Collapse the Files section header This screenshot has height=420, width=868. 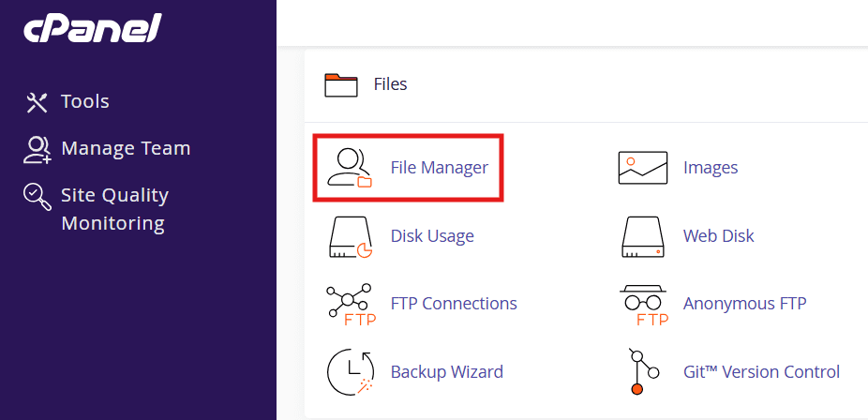tap(390, 84)
